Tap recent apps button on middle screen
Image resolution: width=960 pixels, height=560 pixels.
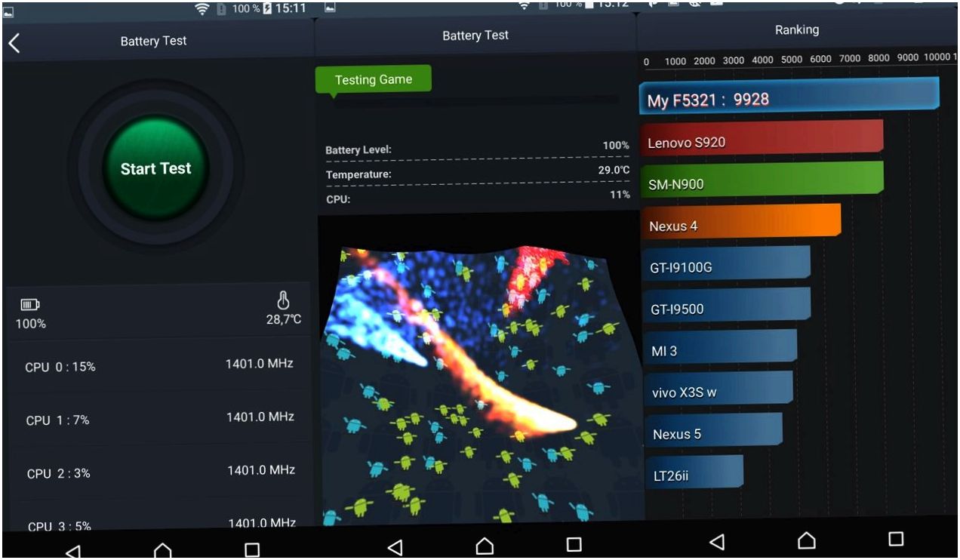point(574,544)
